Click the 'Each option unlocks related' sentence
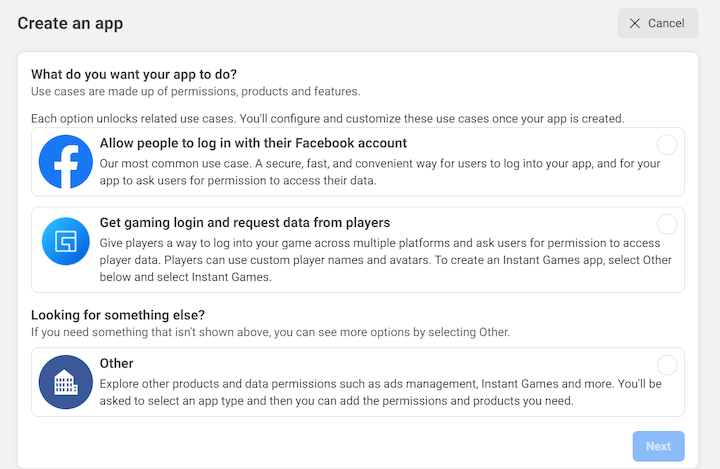 (x=327, y=118)
